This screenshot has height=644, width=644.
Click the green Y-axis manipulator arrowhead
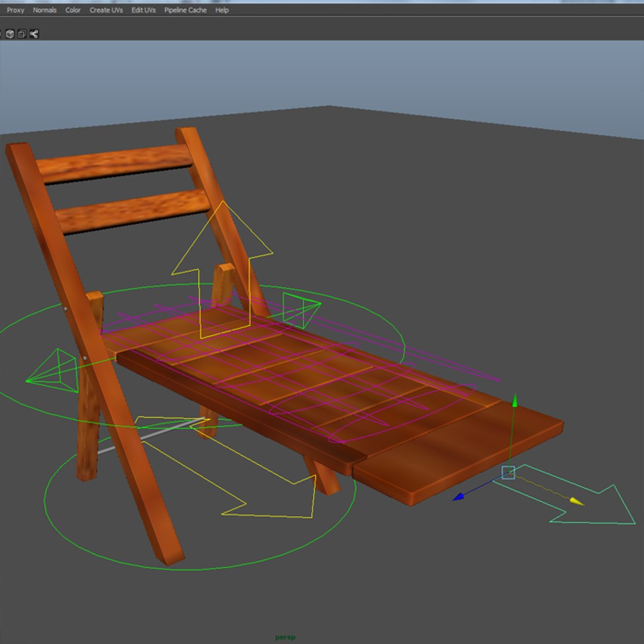[515, 401]
